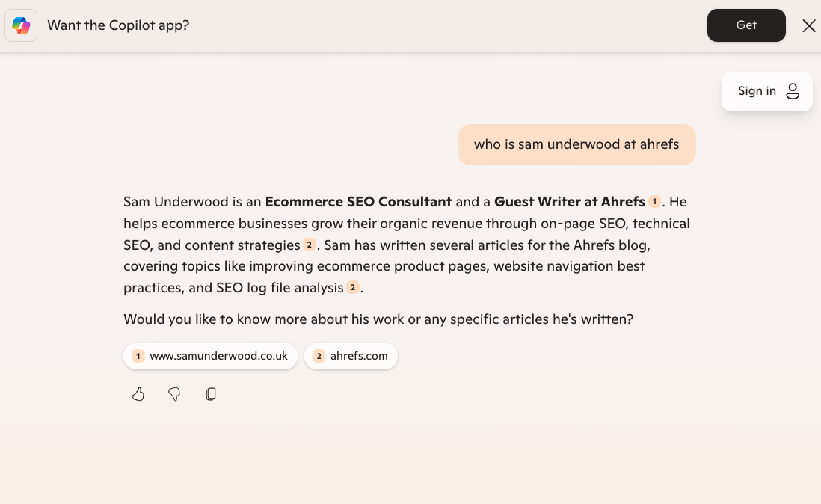Click the Copilot logo icon
Screen dimensions: 821x504
(20, 25)
